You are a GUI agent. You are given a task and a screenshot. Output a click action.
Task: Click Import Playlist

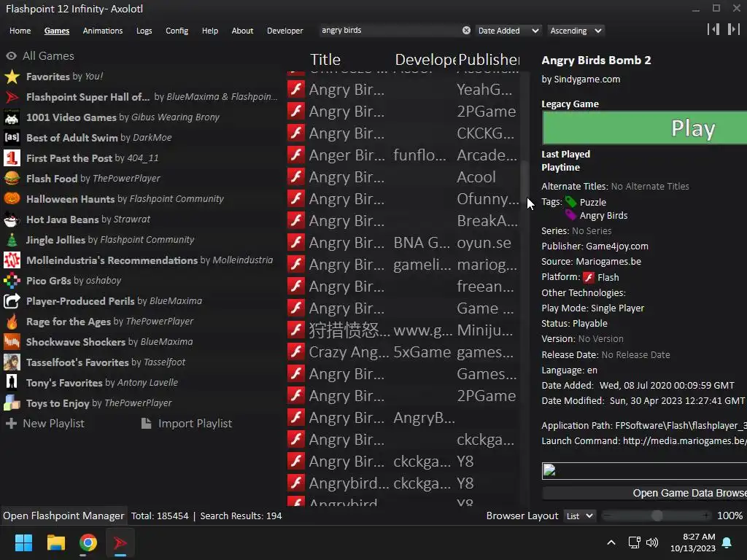point(187,424)
